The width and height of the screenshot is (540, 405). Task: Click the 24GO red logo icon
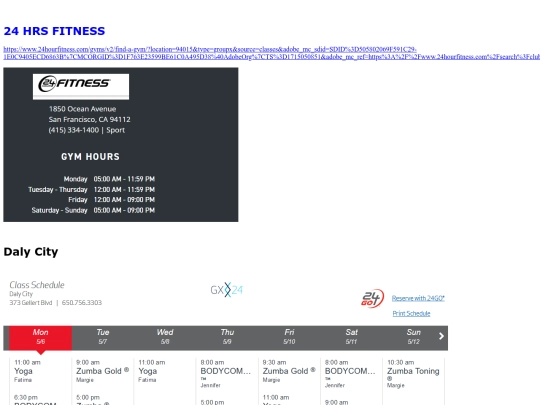pos(372,298)
